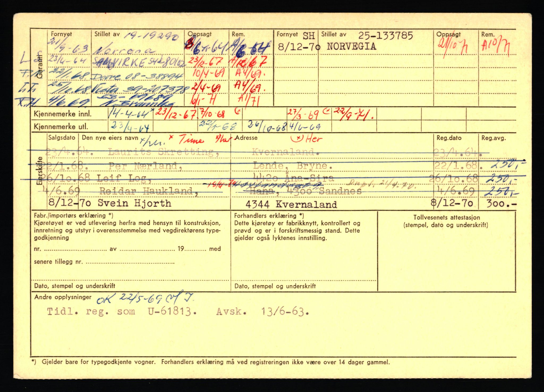Click the column header 'Reg.avg.'
544x392 pixels.
[494, 138]
